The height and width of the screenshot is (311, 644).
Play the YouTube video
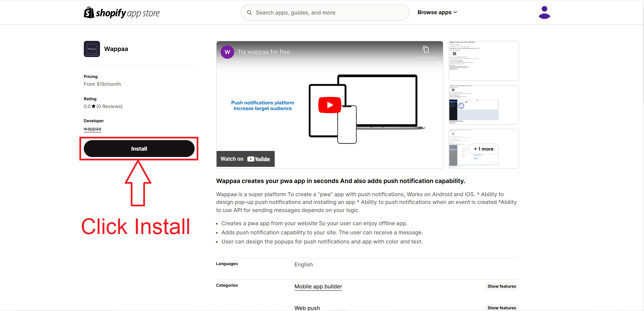coord(330,105)
